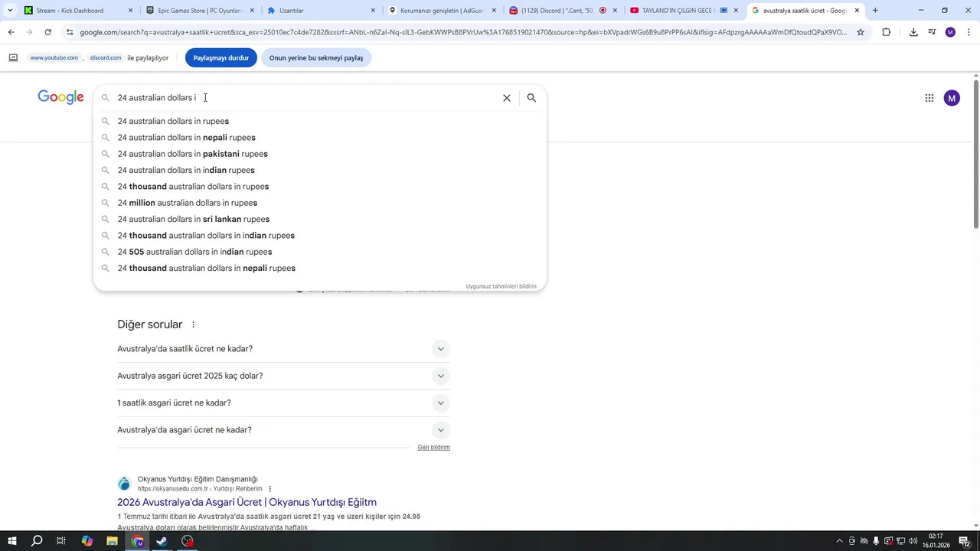Select suggestion '24 thousand australian dollars in rupees'
Image resolution: width=980 pixels, height=551 pixels.
point(320,187)
